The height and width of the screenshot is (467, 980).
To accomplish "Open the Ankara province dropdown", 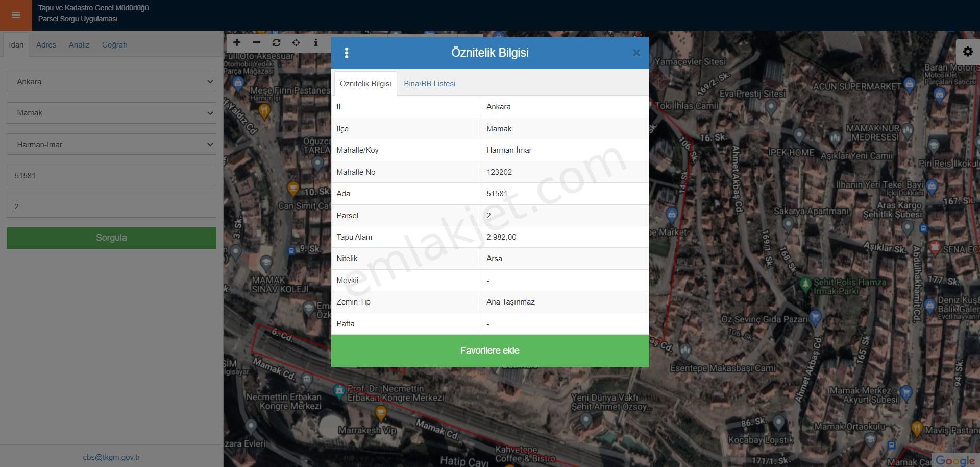I will (111, 82).
